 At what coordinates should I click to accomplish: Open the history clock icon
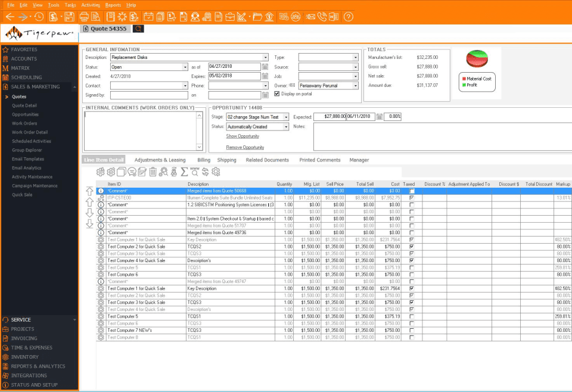tap(39, 17)
